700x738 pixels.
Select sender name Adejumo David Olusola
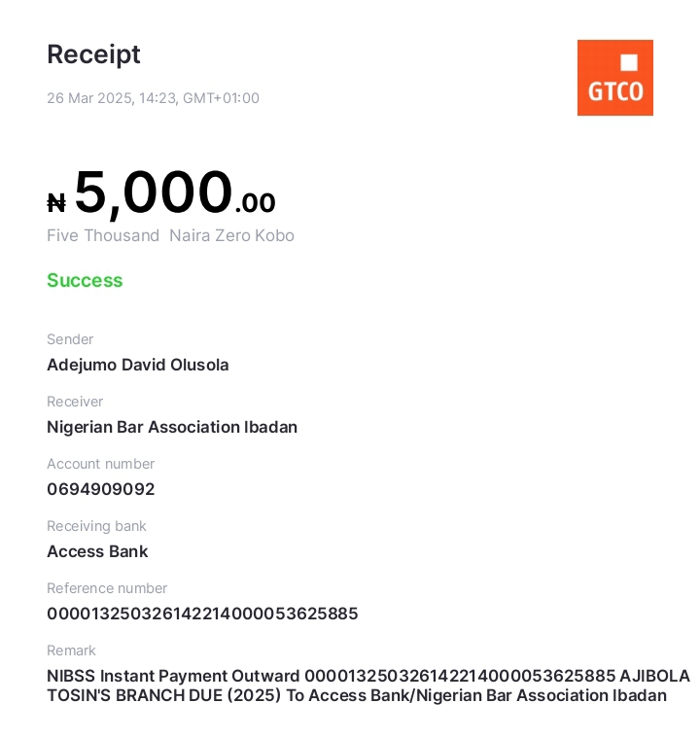[x=138, y=366]
